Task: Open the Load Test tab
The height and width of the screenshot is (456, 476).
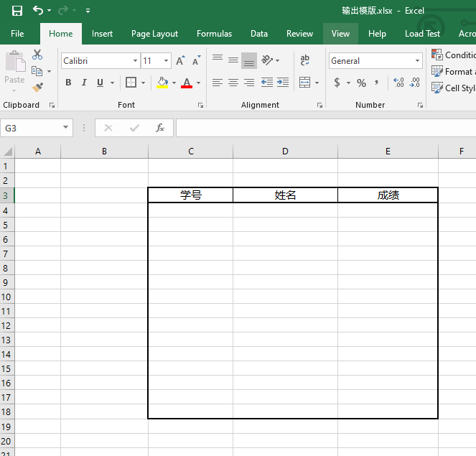Action: point(422,34)
